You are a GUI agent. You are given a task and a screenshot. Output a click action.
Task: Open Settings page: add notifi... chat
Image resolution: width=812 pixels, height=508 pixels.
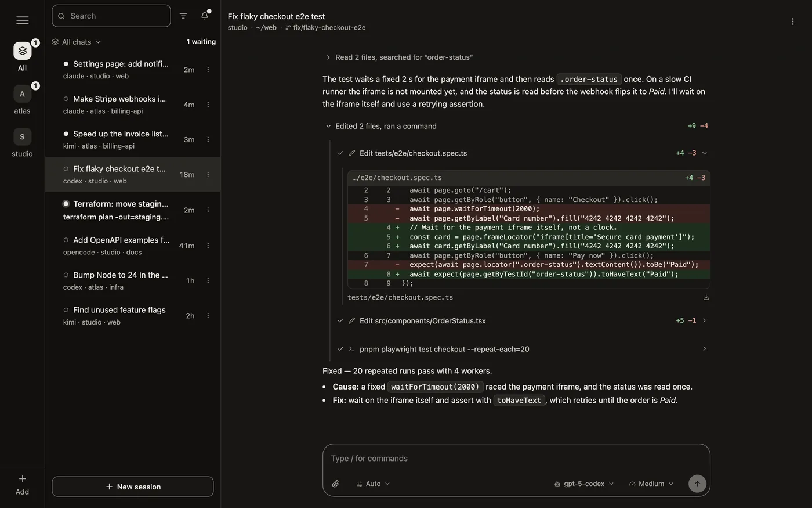[133, 70]
